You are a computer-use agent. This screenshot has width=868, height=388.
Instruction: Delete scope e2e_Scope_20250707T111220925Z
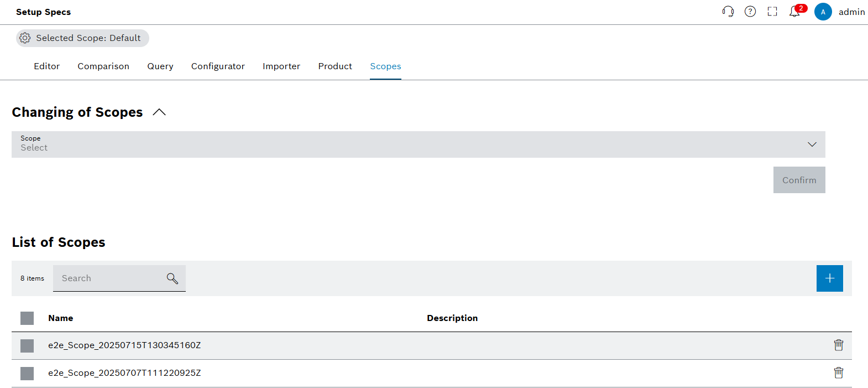click(x=839, y=373)
